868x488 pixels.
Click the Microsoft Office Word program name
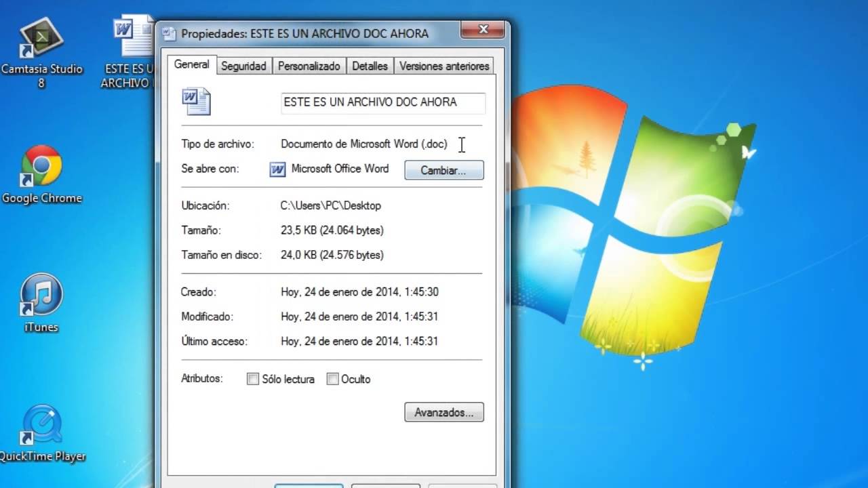pos(340,169)
